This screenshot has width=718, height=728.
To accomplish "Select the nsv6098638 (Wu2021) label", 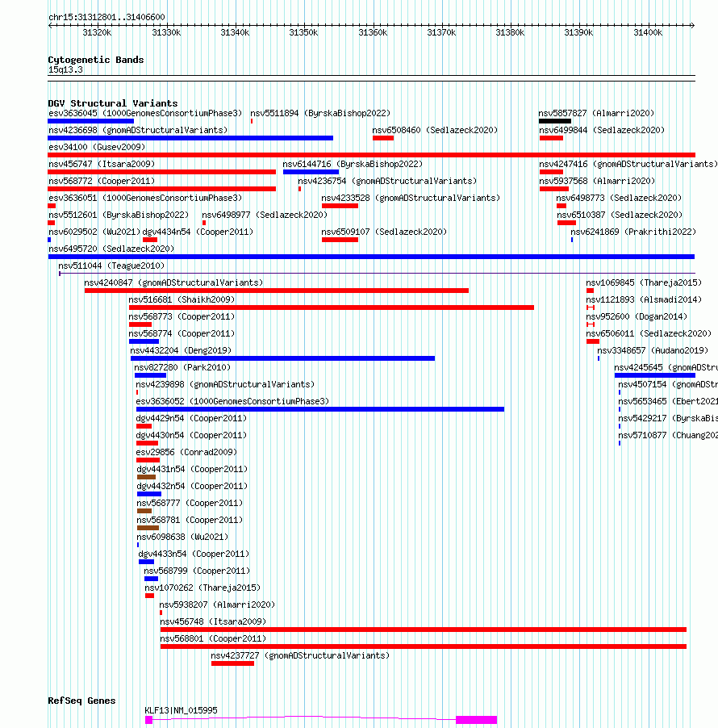I will [x=182, y=537].
